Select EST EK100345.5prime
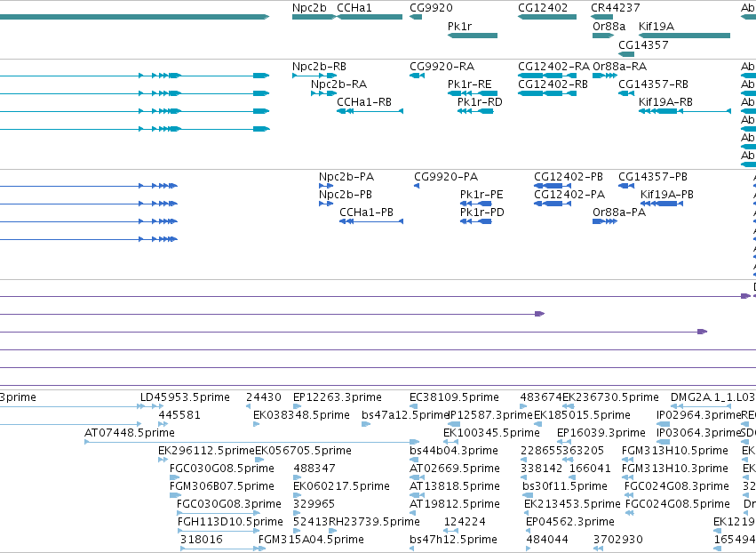 point(491,433)
